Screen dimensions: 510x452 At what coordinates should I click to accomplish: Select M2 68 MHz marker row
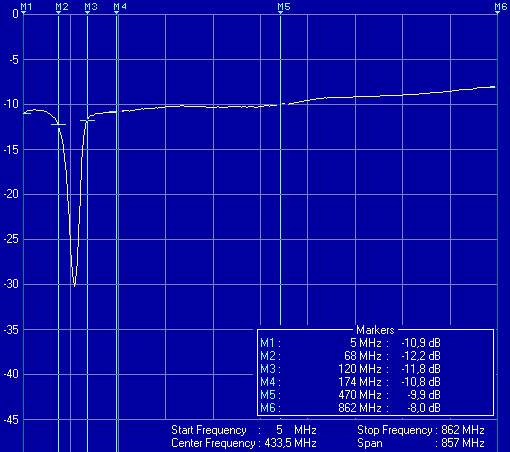[350, 356]
